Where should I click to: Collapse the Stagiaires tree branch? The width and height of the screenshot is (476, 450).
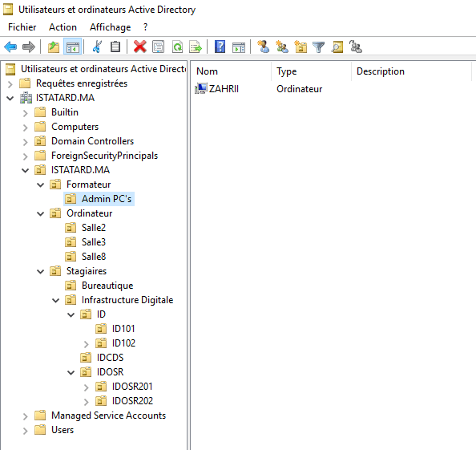tap(40, 271)
